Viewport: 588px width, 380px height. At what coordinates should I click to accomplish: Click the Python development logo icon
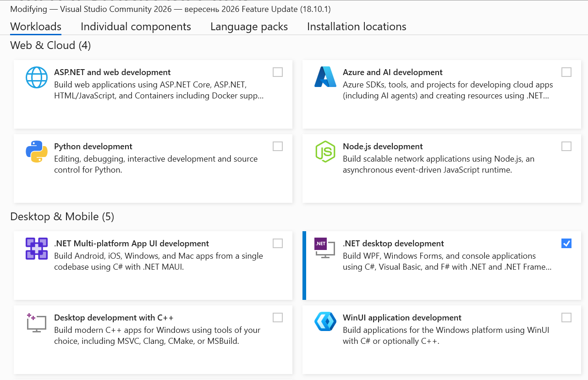(37, 152)
